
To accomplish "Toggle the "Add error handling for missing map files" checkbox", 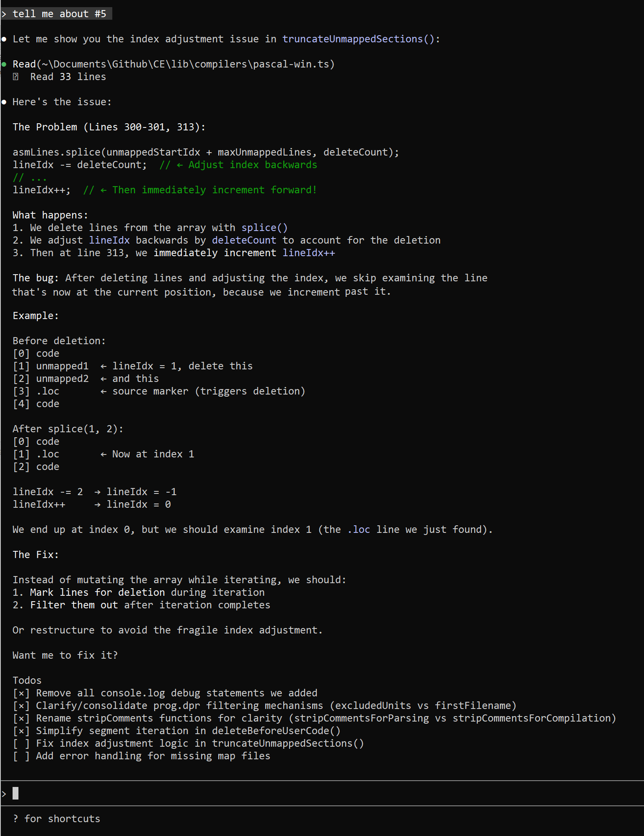I will [x=21, y=756].
